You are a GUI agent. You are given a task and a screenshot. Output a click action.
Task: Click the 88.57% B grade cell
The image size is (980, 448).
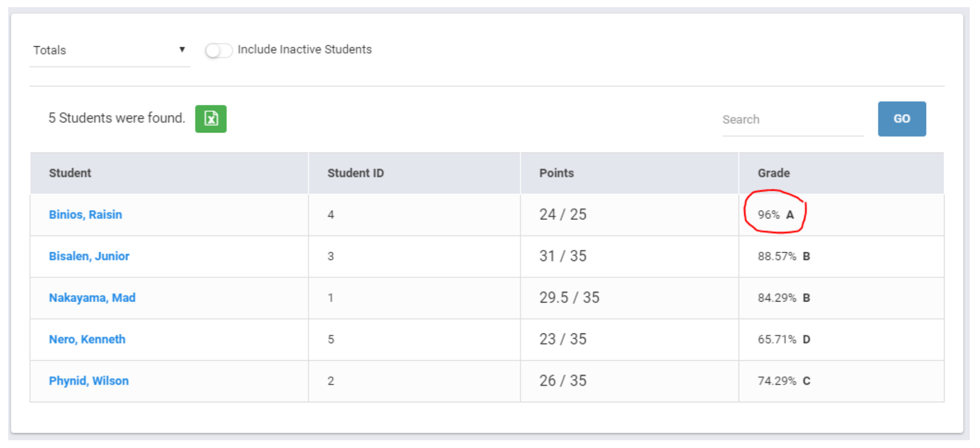coord(784,256)
